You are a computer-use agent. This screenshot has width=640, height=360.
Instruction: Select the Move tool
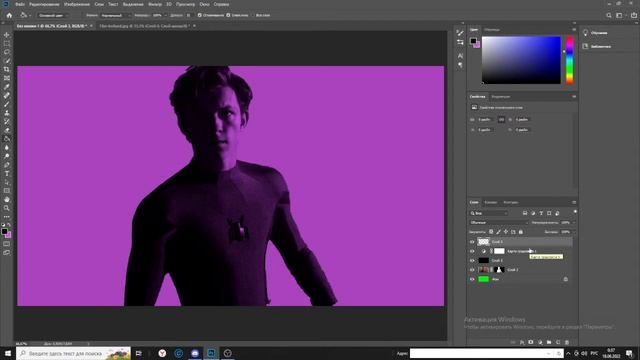pos(7,35)
